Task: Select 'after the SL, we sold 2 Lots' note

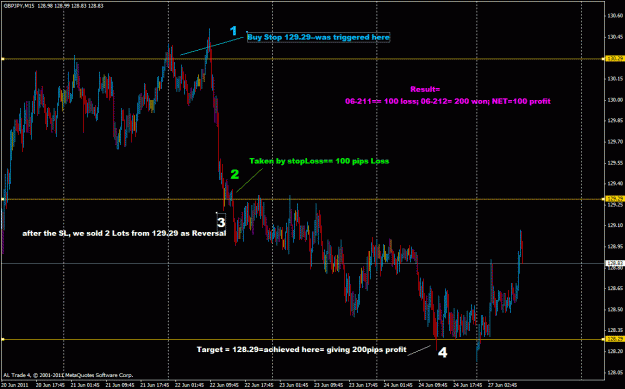Action: coord(124,234)
